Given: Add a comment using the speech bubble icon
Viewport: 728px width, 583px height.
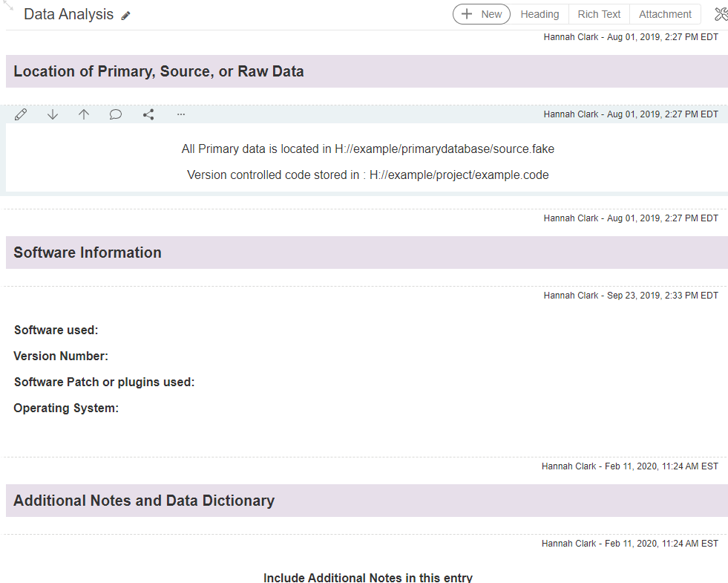Looking at the screenshot, I should tap(116, 114).
